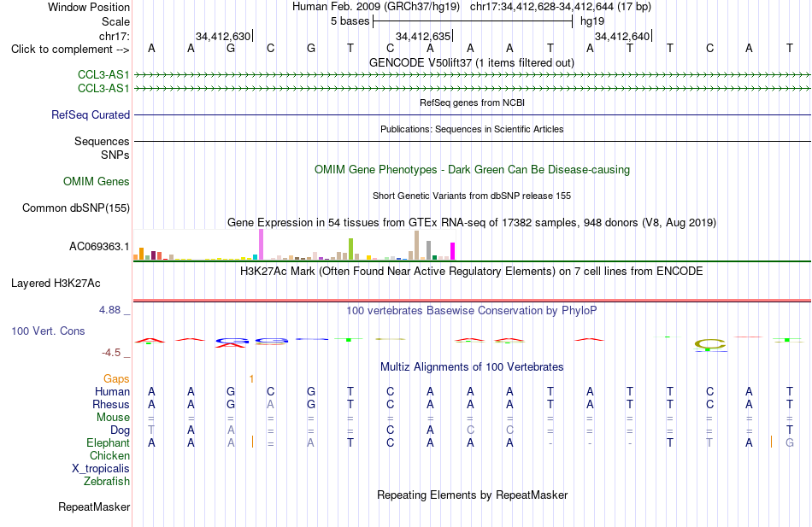Click the chr17: base position label
812x527 pixels.
(114, 36)
